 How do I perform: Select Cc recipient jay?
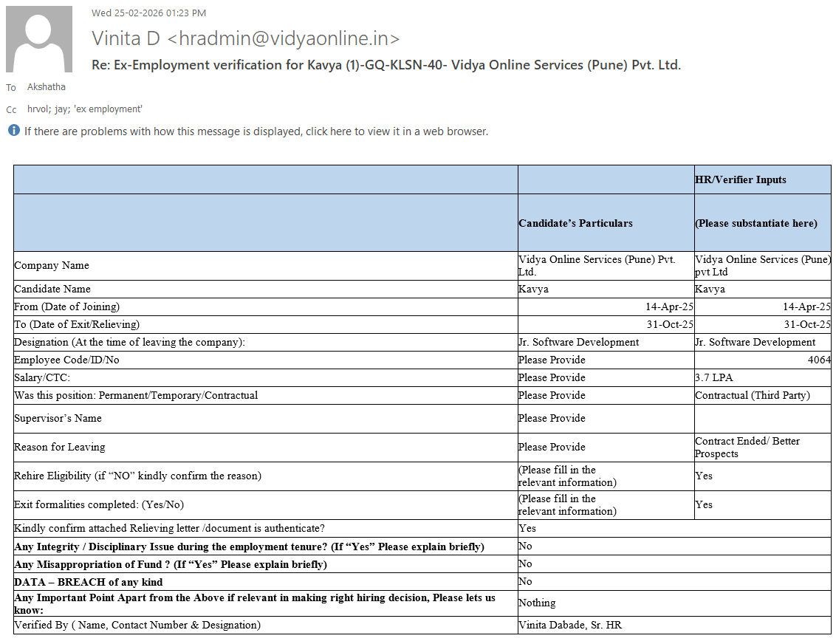tap(61, 109)
